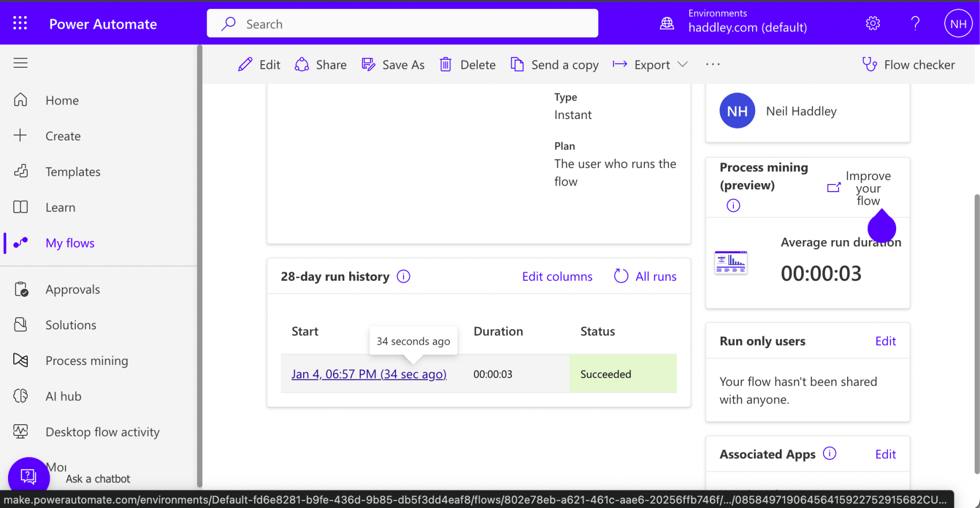Click the process mining chart thumbnail
This screenshot has width=980, height=508.
[731, 263]
